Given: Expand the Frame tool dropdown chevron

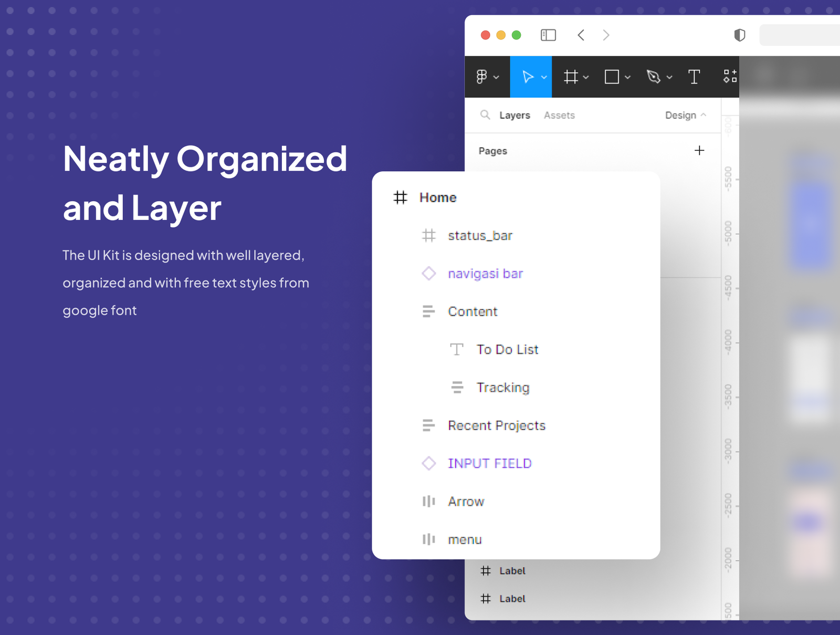Looking at the screenshot, I should (x=586, y=77).
